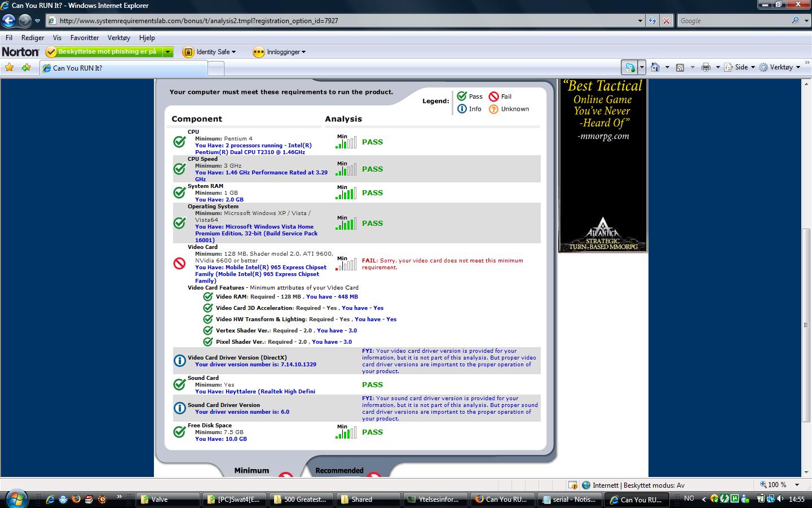Open the Norton phishing protection dropdown arrow

coord(167,52)
